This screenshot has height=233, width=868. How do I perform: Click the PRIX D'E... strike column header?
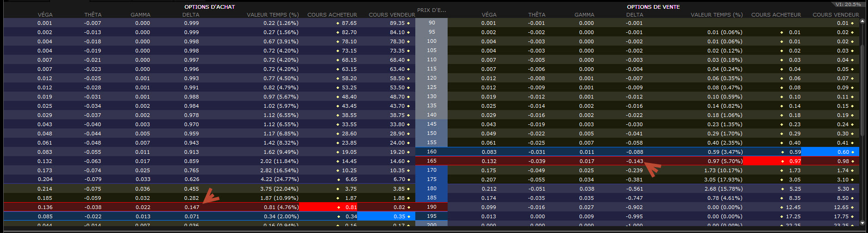(x=431, y=10)
